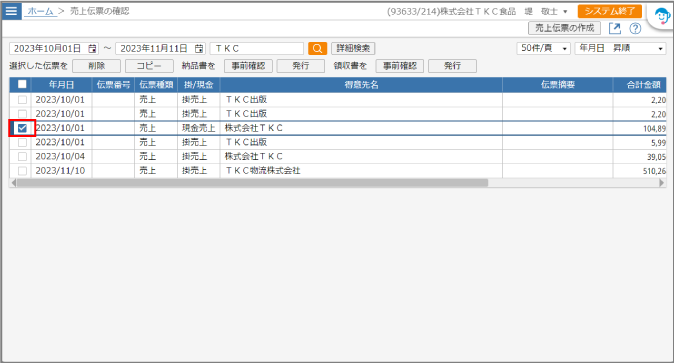Viewport: 674px width, 363px height.
Task: Click the 39,05 amount cell
Action: (x=640, y=157)
